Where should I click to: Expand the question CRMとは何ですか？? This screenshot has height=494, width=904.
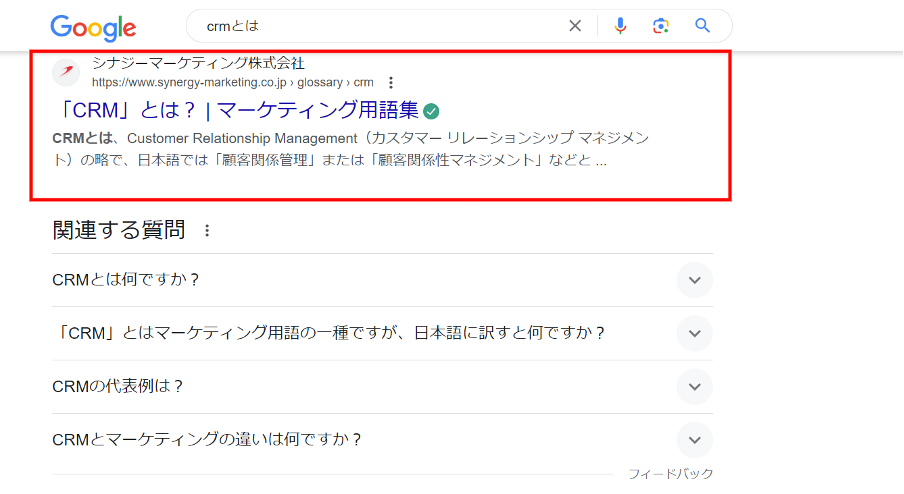382,280
